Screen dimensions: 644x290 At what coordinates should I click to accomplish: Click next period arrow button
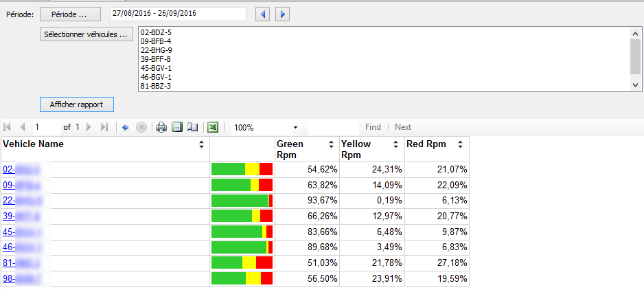pyautogui.click(x=283, y=14)
